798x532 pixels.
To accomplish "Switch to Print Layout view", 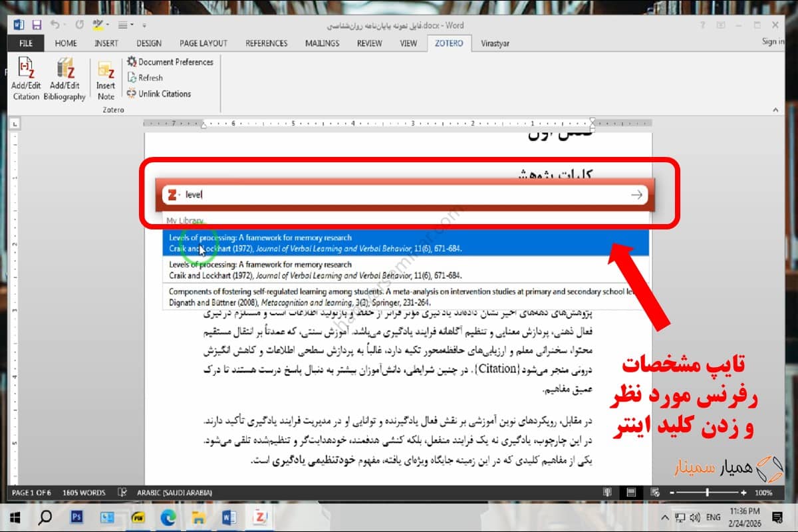I will 630,493.
